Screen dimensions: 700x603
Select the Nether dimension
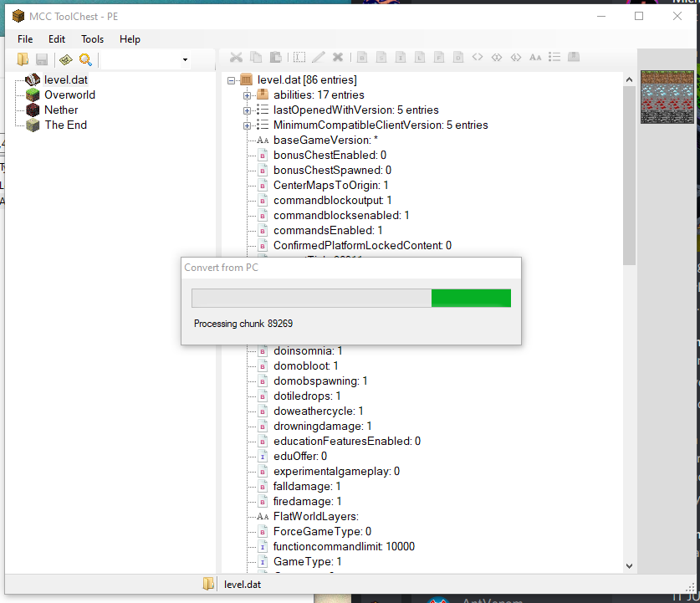(x=61, y=110)
